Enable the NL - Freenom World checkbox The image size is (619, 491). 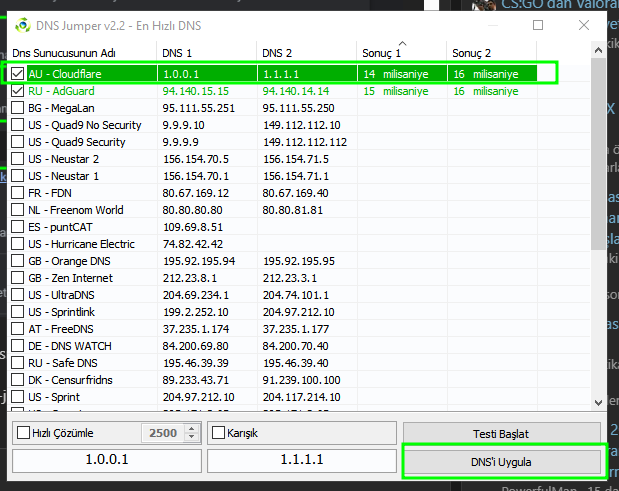tap(17, 210)
